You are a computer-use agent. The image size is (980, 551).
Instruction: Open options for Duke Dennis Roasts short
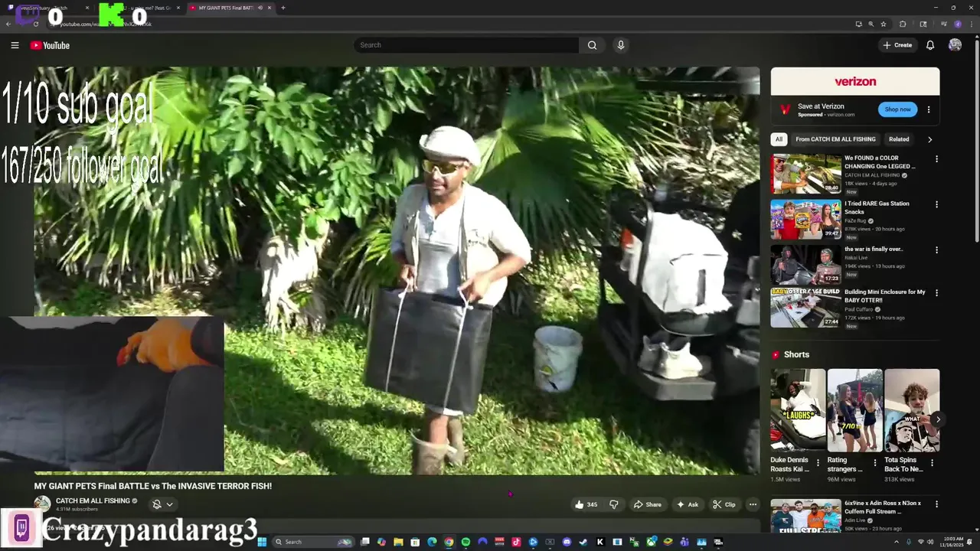point(818,463)
